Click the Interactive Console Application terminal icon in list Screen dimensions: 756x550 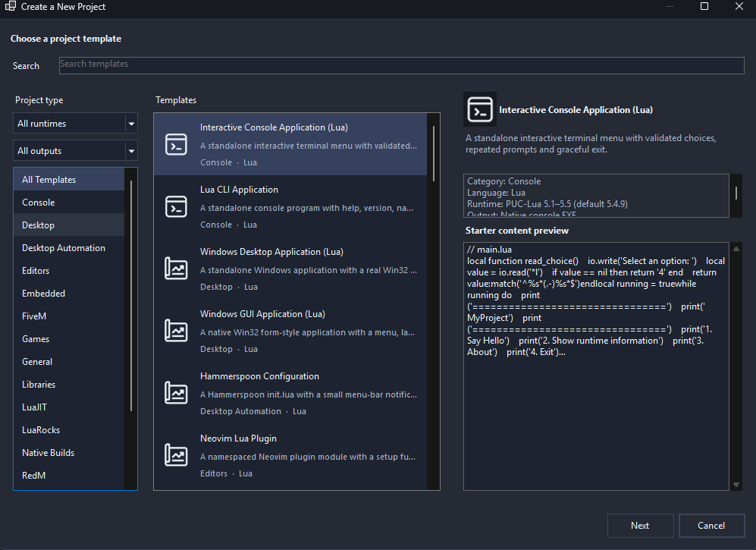pyautogui.click(x=176, y=144)
